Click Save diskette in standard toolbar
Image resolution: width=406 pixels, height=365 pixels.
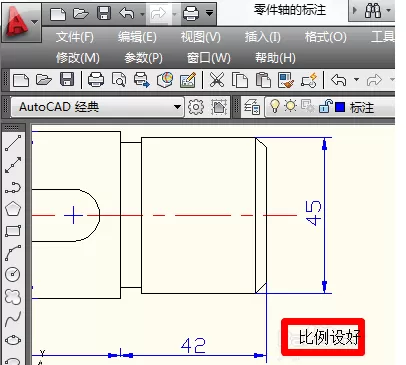pyautogui.click(x=67, y=80)
